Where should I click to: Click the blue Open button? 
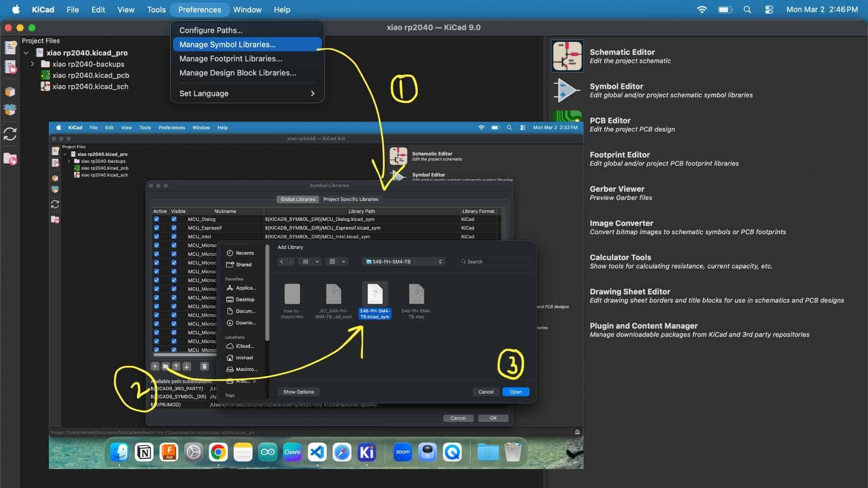click(x=515, y=392)
